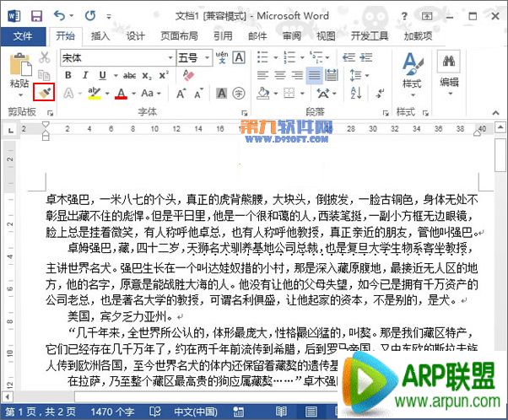Toggle subscript formatting
The height and width of the screenshot is (420, 508).
click(147, 76)
